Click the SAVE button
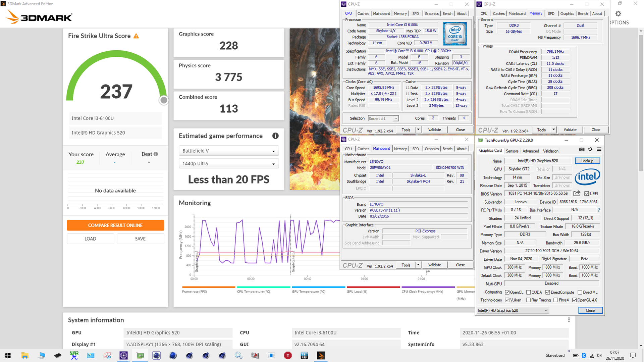 tap(140, 239)
